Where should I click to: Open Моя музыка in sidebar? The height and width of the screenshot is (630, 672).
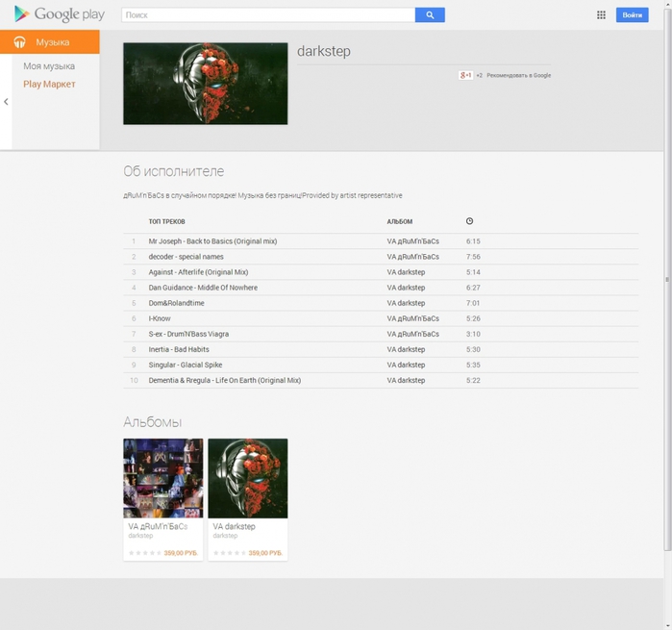[49, 66]
